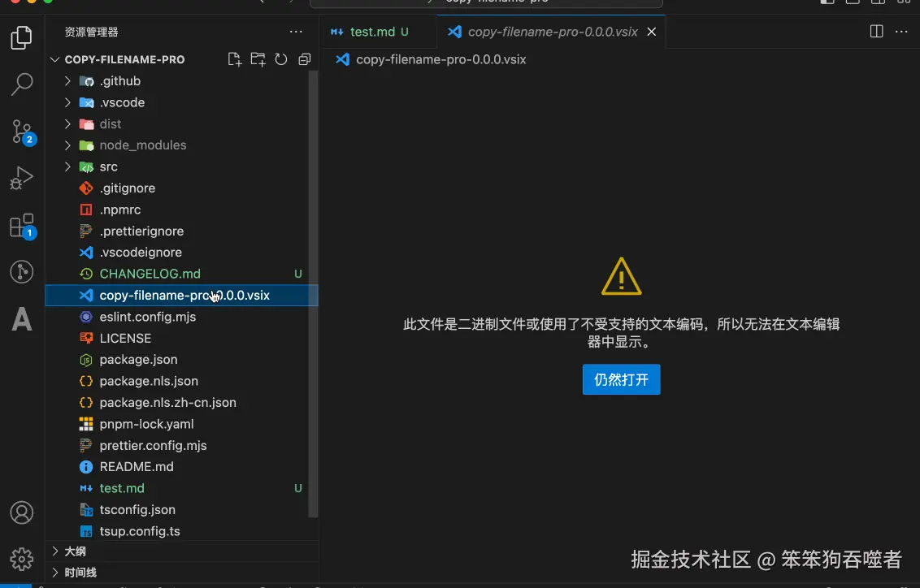Screen dimensions: 920x588
Task: Split the editor to the right
Action: [877, 32]
